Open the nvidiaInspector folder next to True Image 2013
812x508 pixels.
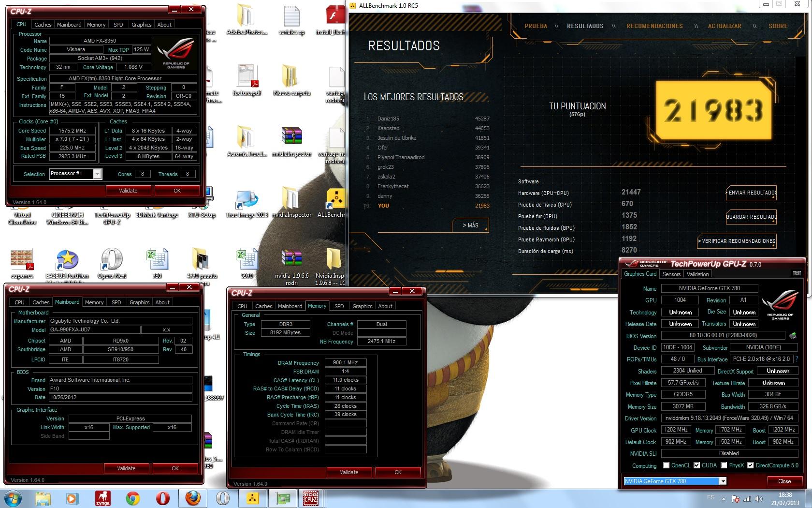(x=291, y=202)
